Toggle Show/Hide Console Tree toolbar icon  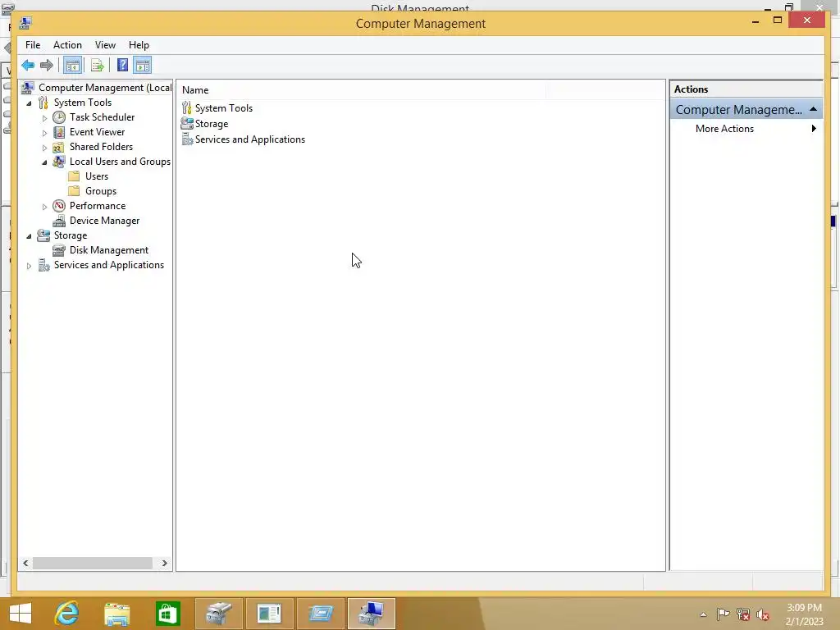[x=72, y=66]
